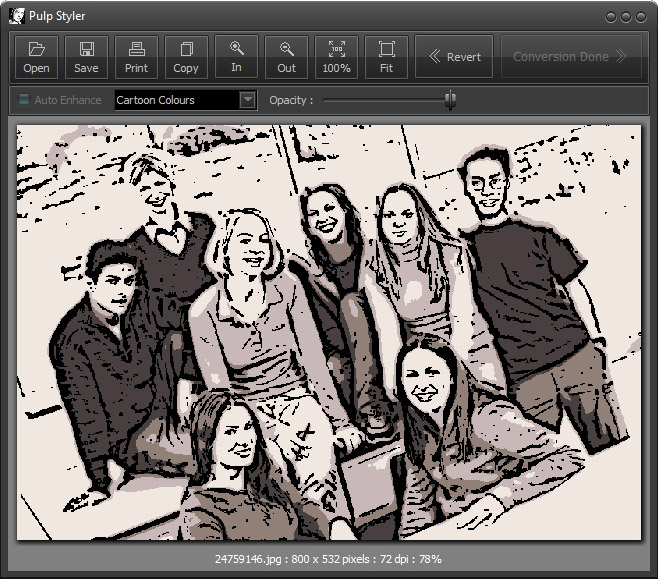
Task: Revert the image to its original
Action: click(x=454, y=57)
